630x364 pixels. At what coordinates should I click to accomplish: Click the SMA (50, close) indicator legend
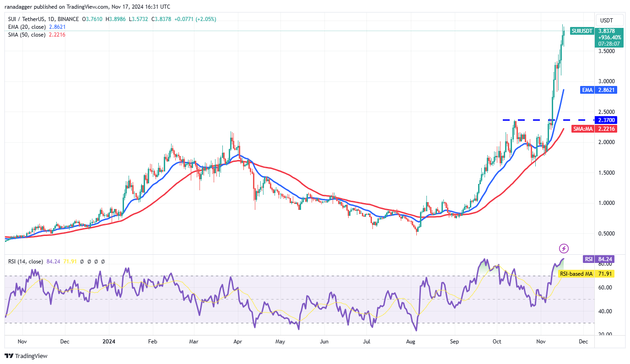click(27, 35)
